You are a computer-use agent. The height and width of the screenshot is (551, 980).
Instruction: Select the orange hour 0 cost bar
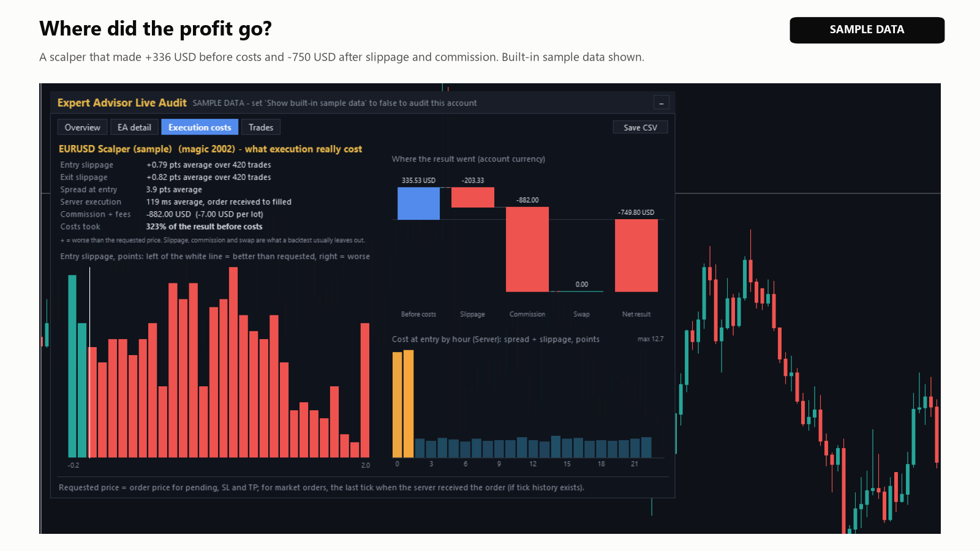pos(398,405)
